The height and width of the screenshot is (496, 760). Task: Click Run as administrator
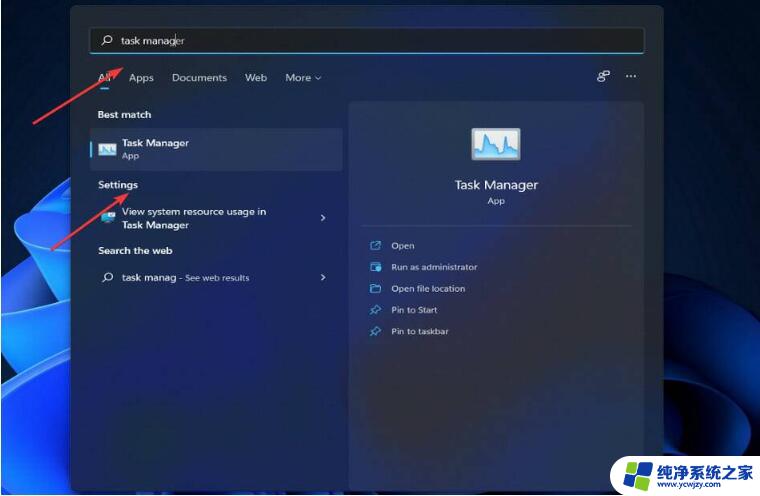pyautogui.click(x=434, y=267)
